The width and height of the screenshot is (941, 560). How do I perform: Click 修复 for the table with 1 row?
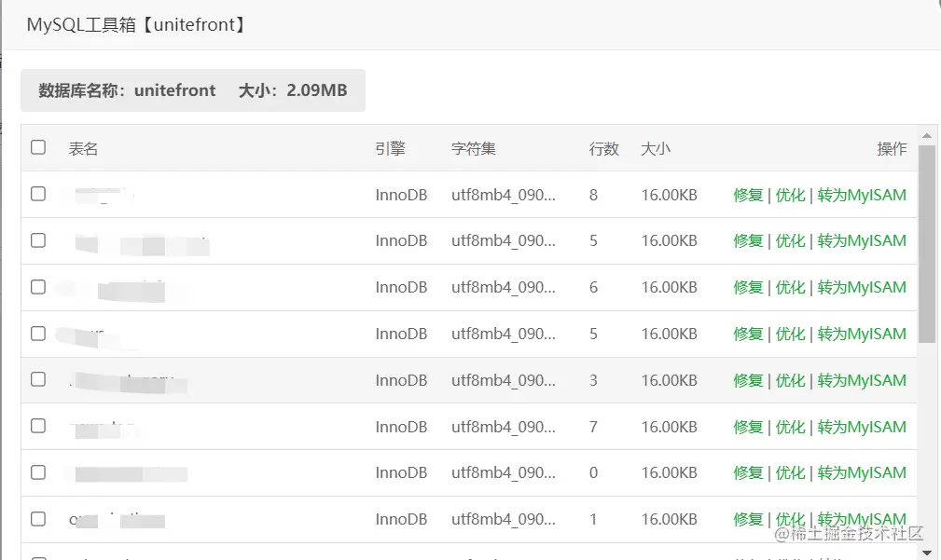pos(748,519)
